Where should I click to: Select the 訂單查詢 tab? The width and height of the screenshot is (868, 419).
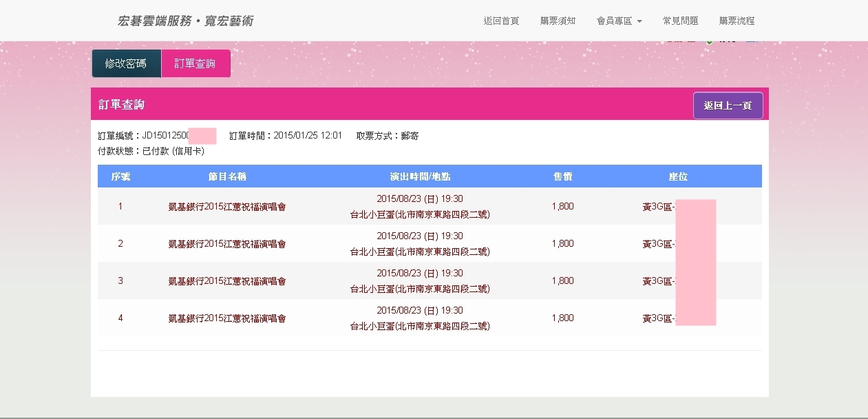tap(195, 63)
